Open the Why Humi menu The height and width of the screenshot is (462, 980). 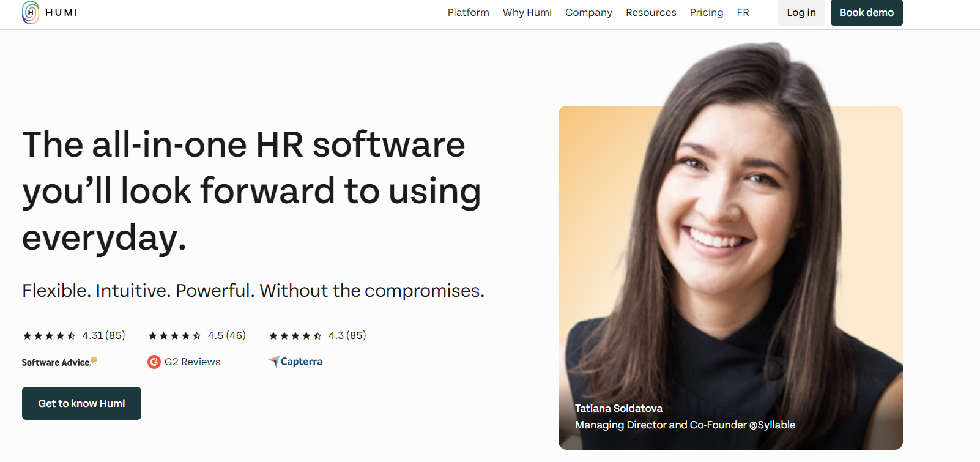pyautogui.click(x=527, y=12)
